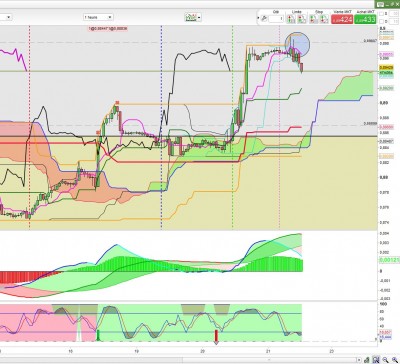Click the green buy signal marker in the stochastic panel

coord(98,335)
